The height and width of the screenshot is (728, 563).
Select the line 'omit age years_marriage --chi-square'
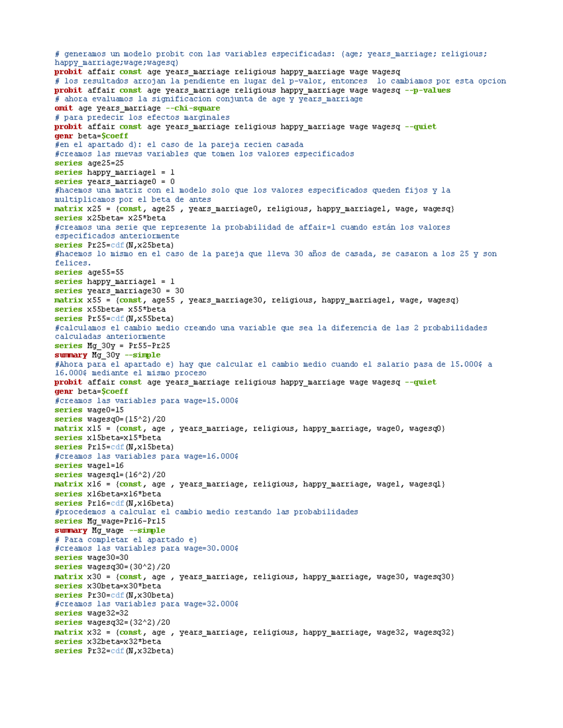[x=137, y=108]
